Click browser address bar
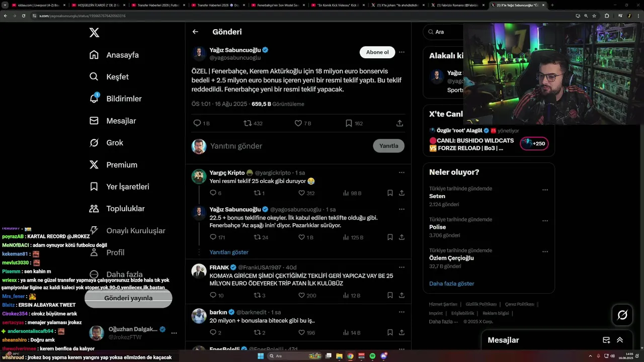This screenshot has height=362, width=644. 302,16
